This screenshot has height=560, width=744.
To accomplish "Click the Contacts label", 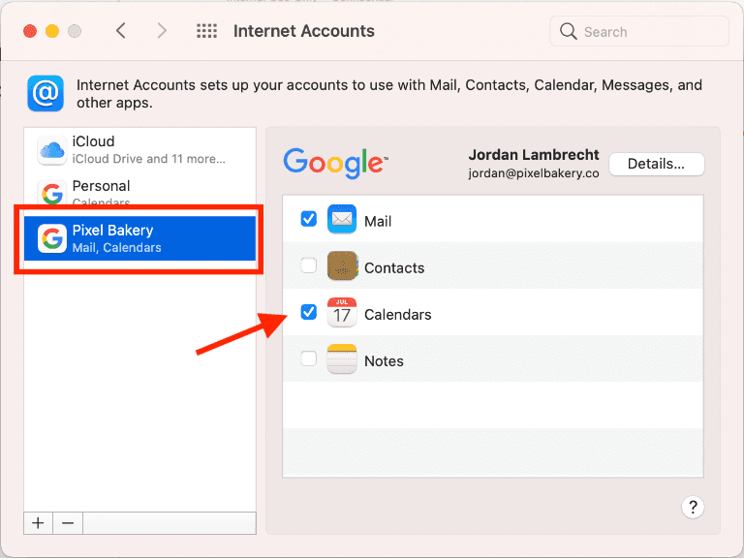I will pyautogui.click(x=394, y=268).
